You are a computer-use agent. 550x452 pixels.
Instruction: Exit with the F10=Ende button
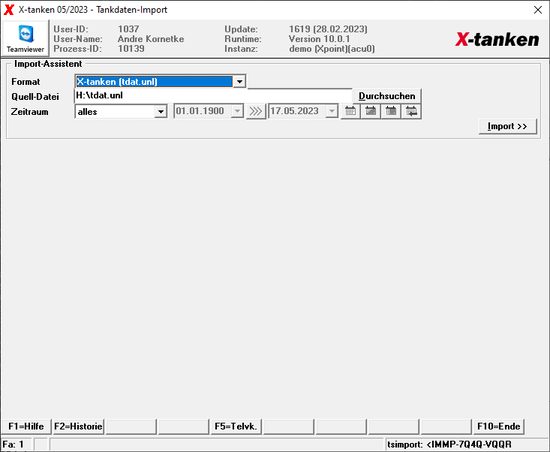click(x=499, y=426)
